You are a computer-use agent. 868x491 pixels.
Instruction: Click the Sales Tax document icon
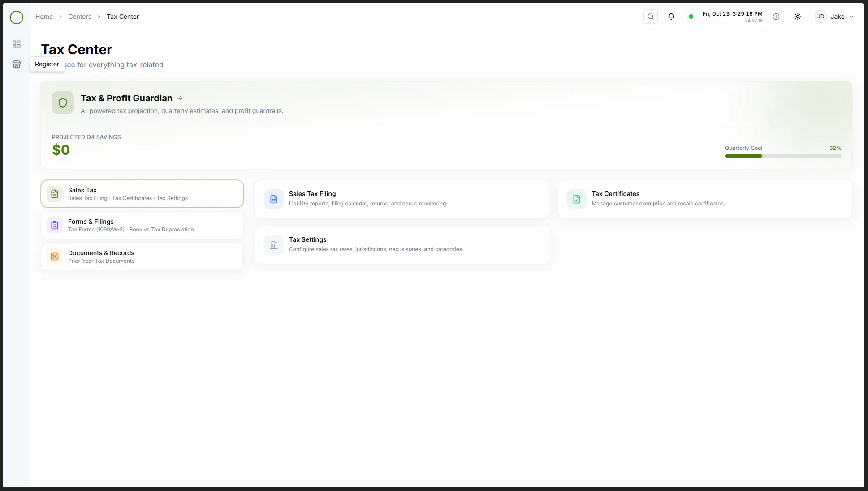[55, 194]
